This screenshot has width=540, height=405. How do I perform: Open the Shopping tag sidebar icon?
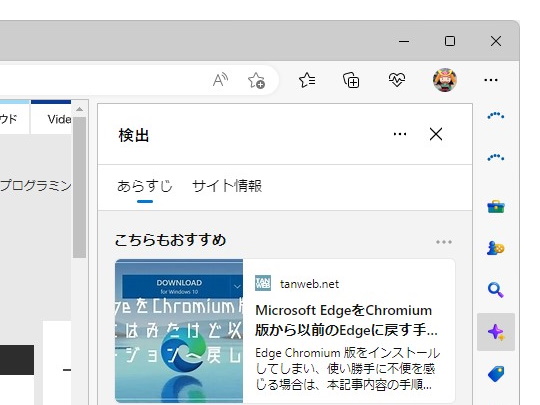(496, 374)
